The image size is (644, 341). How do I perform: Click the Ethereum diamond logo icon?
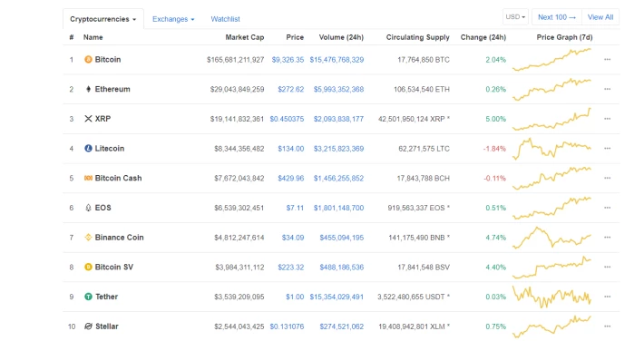[x=88, y=89]
